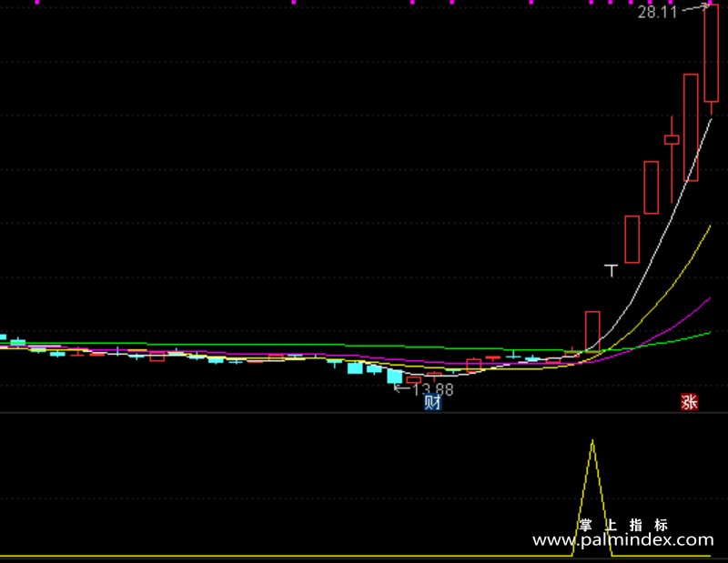Select the 28.11 high price label
This screenshot has width=728, height=563.
(x=657, y=12)
